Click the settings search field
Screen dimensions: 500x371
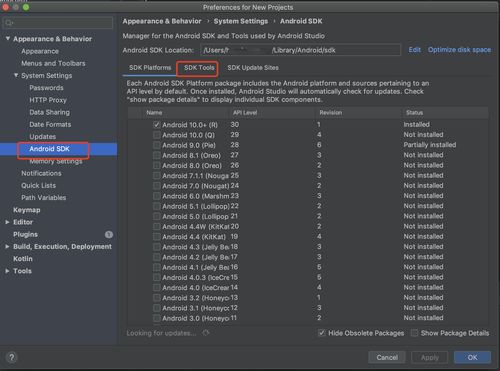pos(58,23)
